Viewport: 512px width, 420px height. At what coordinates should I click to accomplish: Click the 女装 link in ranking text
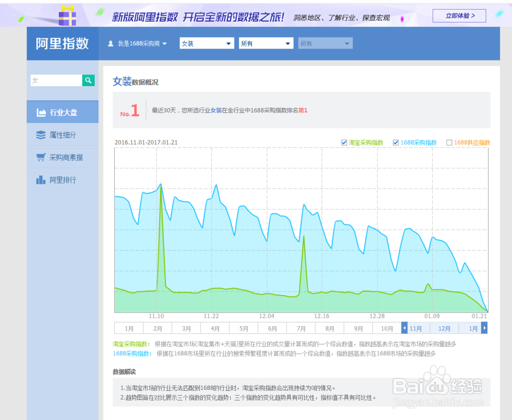[216, 111]
